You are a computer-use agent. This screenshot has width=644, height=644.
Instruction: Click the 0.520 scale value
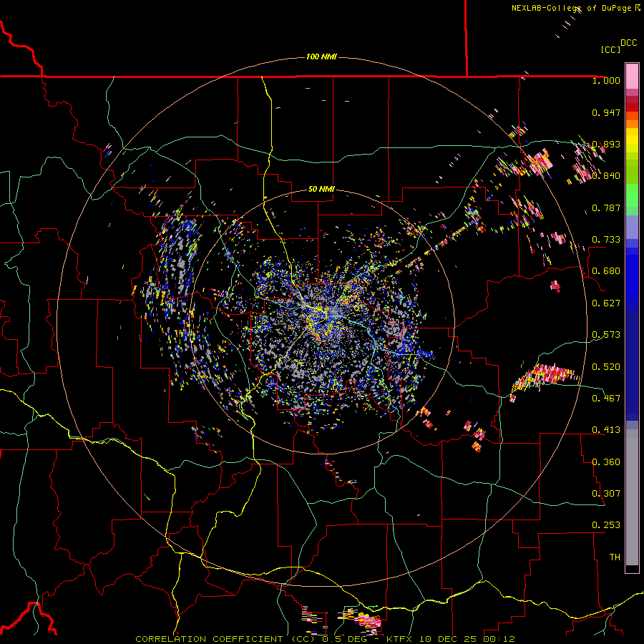point(606,367)
